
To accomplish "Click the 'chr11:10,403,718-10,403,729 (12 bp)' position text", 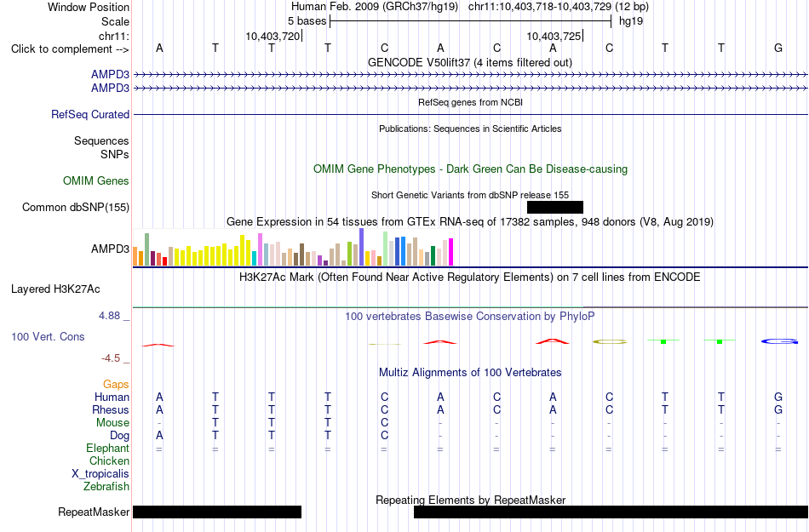I will 559,7.
